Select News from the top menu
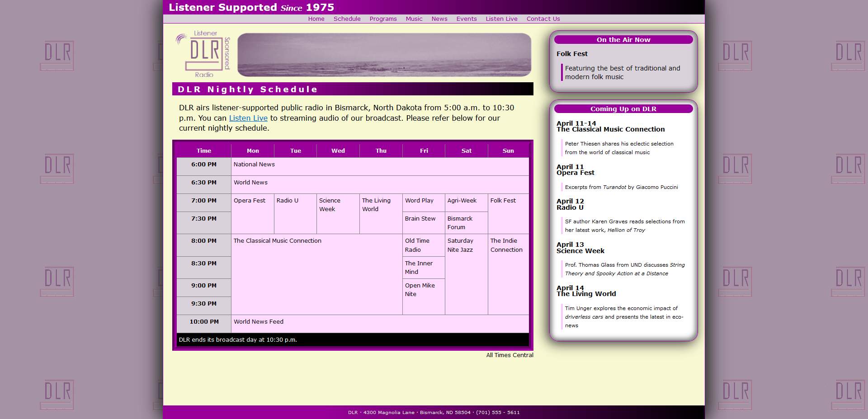 point(439,19)
